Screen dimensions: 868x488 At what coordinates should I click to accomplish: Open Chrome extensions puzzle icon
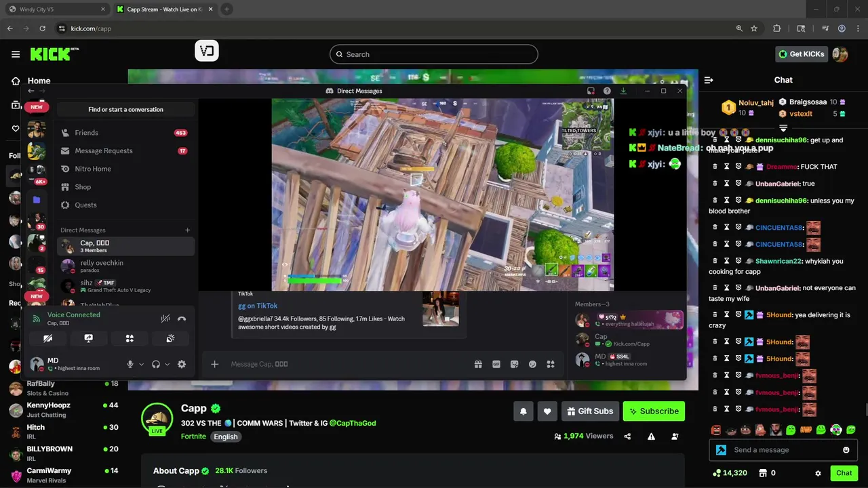[x=777, y=28]
